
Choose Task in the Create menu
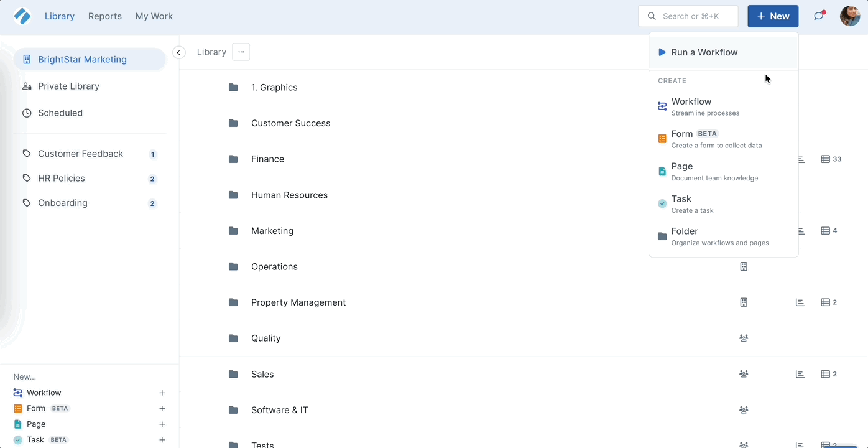[724, 203]
